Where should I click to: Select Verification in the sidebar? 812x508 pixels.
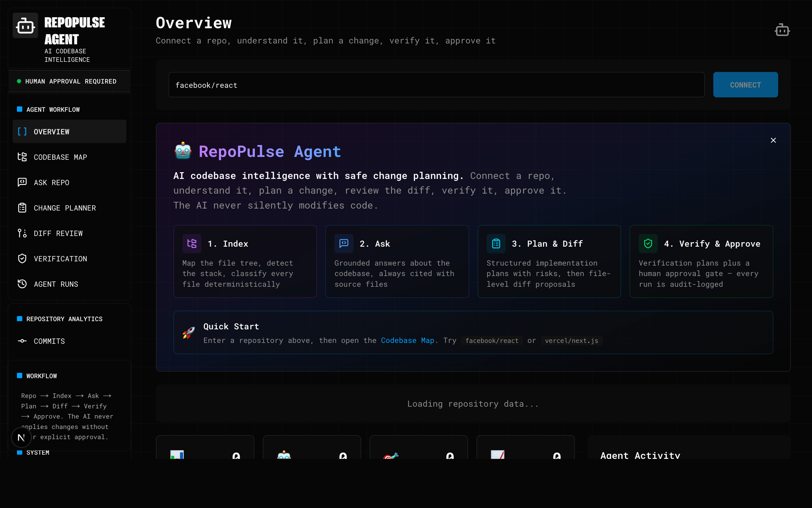pyautogui.click(x=69, y=258)
